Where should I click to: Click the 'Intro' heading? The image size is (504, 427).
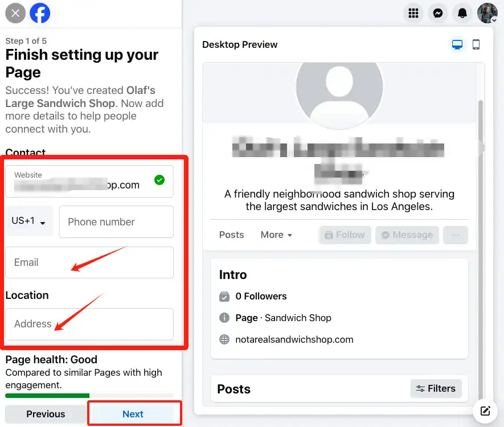coord(233,275)
